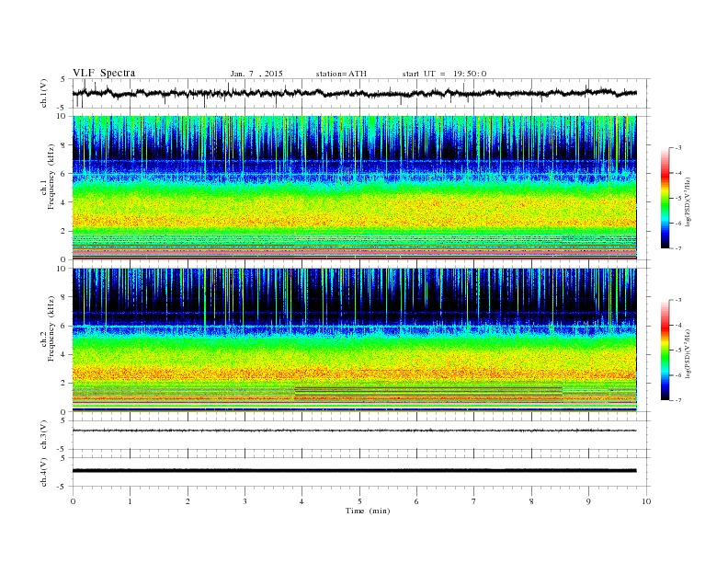728x563 pixels.
Task: Click the '-7' label on ch.2 colorbar
Action: 678,400
